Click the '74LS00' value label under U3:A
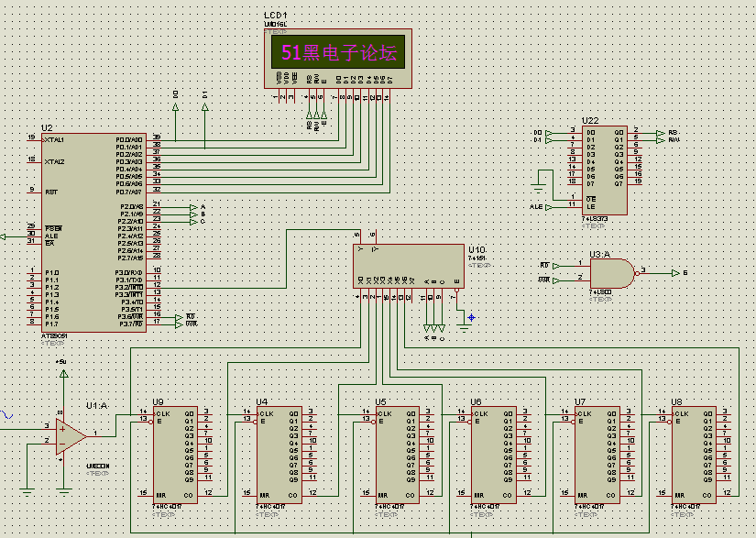 pos(600,292)
